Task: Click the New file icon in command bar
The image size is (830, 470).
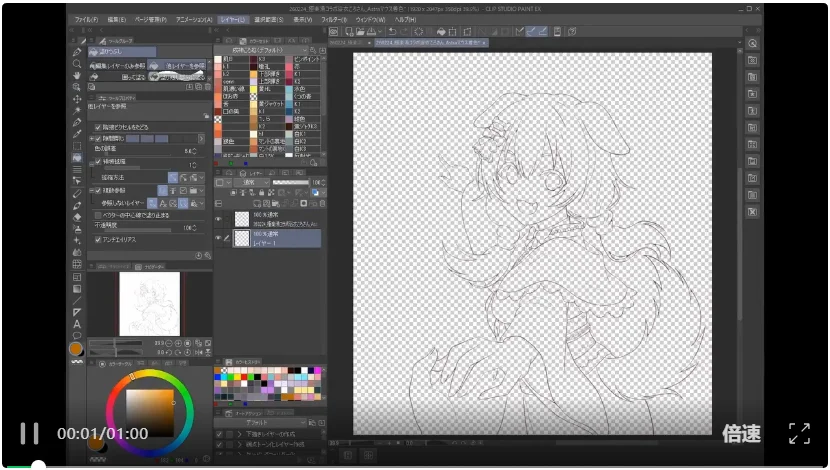Action: pyautogui.click(x=349, y=31)
